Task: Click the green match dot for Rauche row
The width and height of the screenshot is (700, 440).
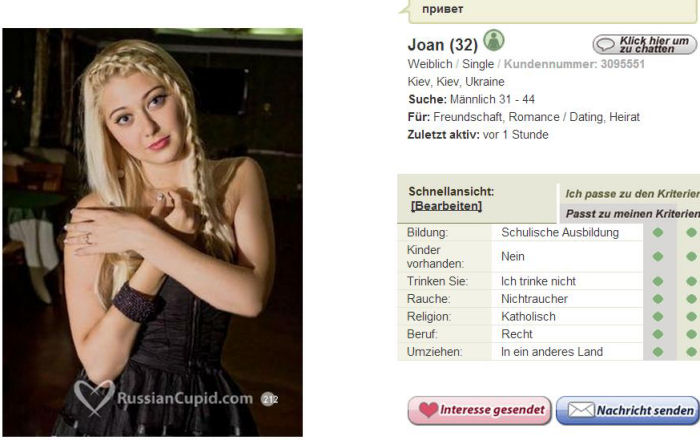Action: click(x=658, y=299)
